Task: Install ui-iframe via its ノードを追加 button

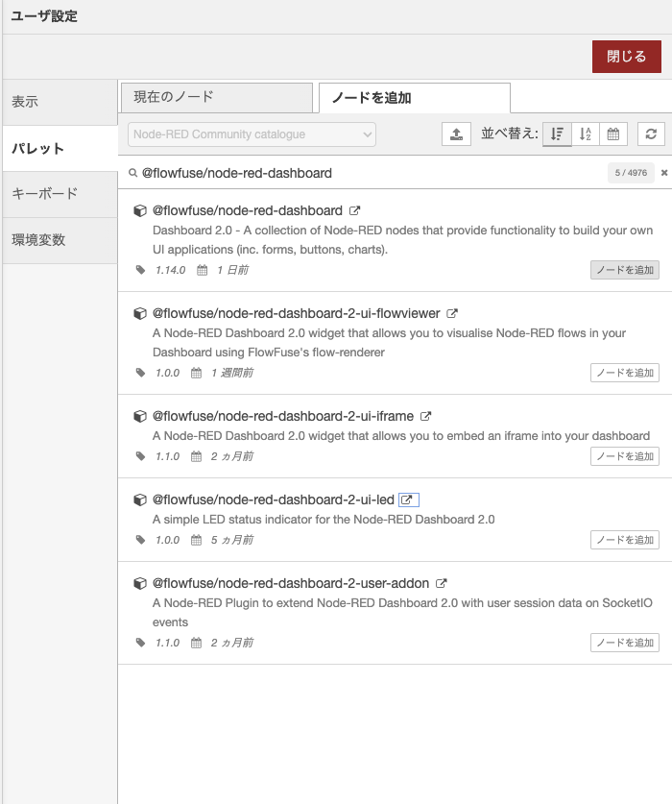Action: [x=624, y=456]
